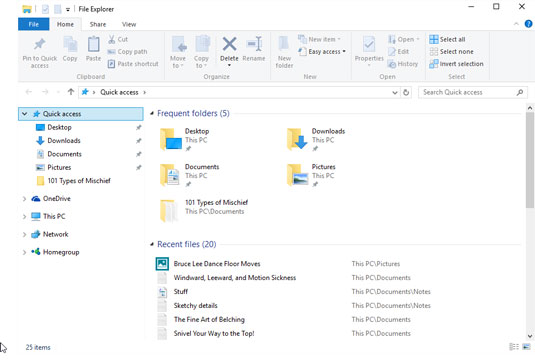Select The Fine Art of Belching file

click(209, 320)
